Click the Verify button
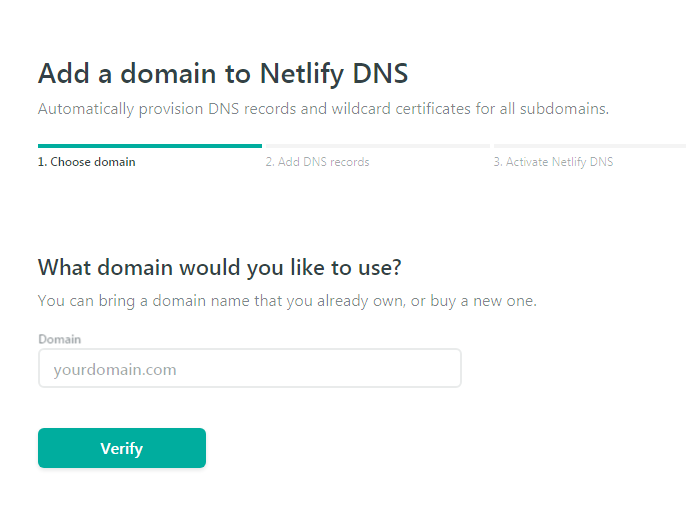 click(121, 448)
